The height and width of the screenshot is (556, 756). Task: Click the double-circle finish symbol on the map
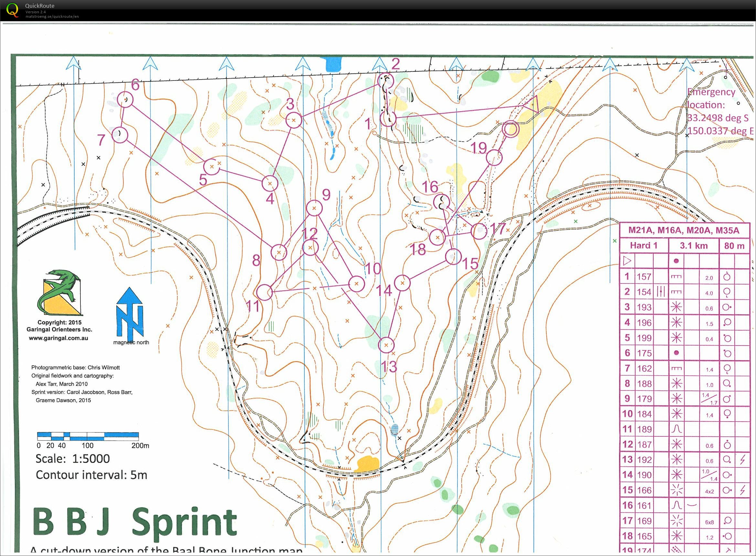coord(510,129)
